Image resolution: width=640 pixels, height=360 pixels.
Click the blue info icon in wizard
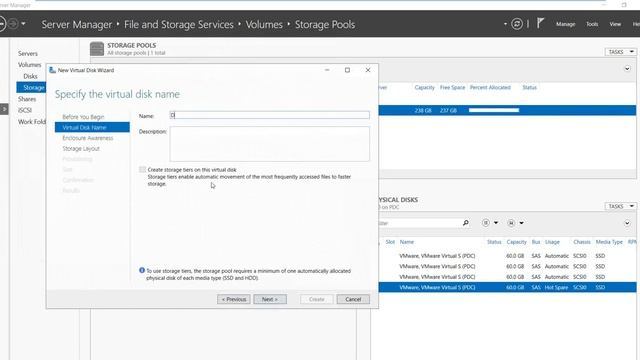coord(142,270)
